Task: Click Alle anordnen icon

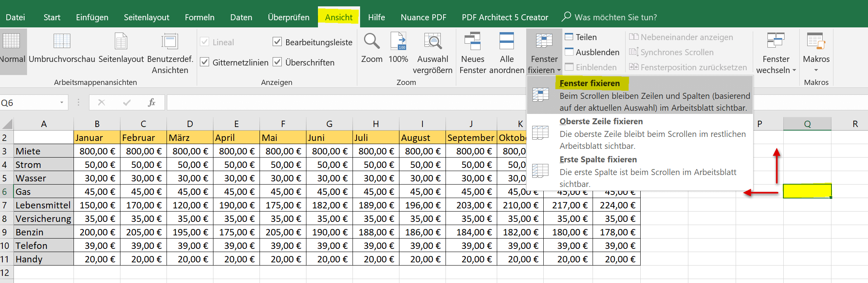Action: coord(507,41)
